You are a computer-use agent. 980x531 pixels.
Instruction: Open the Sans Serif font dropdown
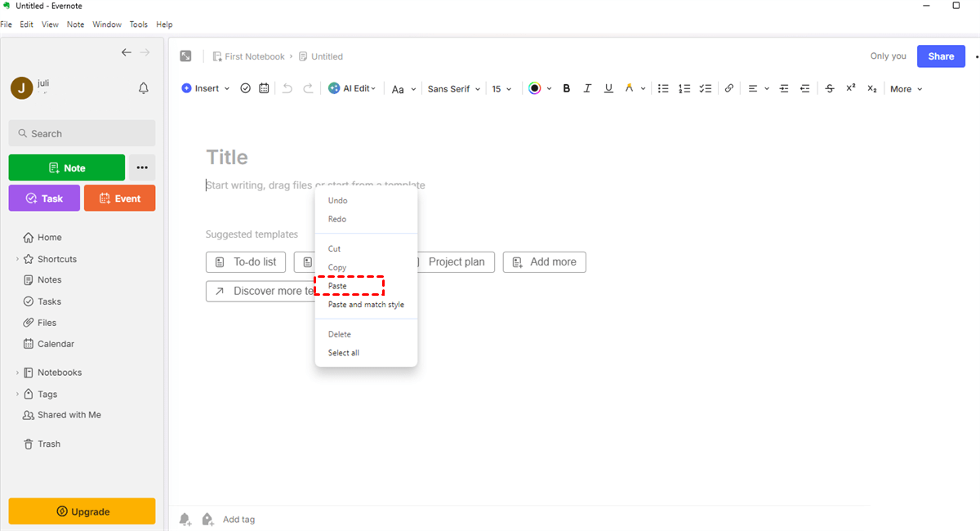(453, 88)
